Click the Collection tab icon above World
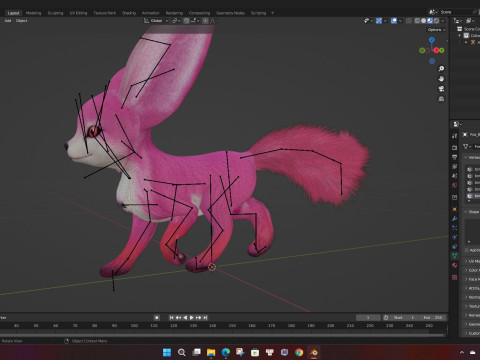Image resolution: width=480 pixels, height=360 pixels. click(455, 197)
